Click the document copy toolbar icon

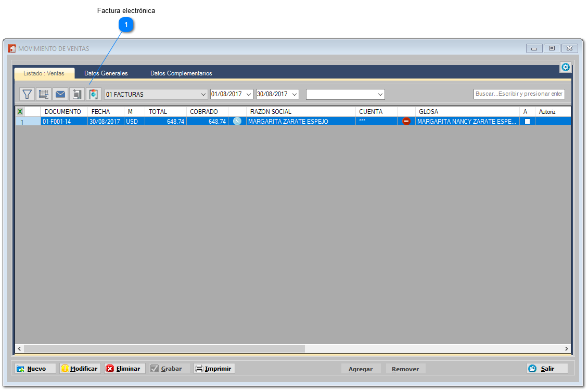(x=77, y=94)
